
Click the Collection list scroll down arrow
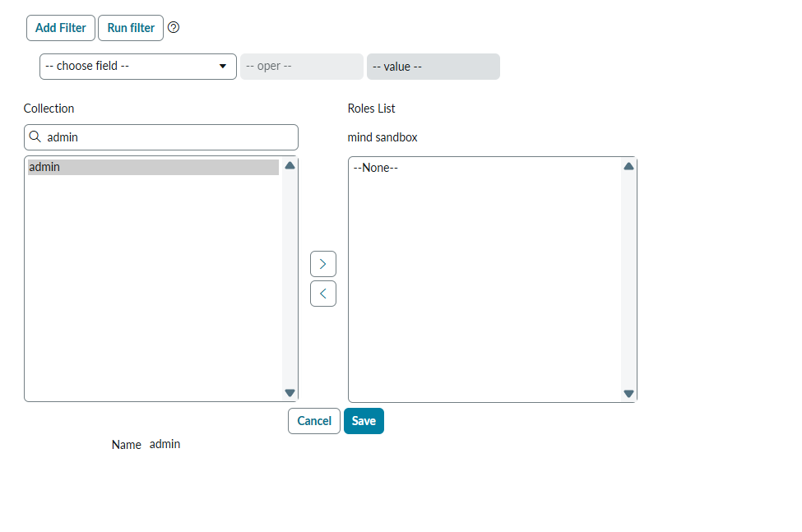coord(290,393)
